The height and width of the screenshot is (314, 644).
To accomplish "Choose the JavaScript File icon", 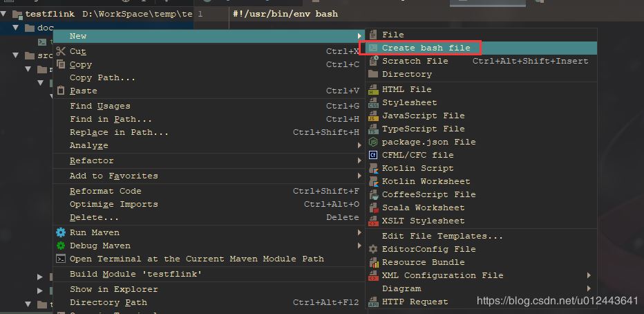I will [373, 116].
